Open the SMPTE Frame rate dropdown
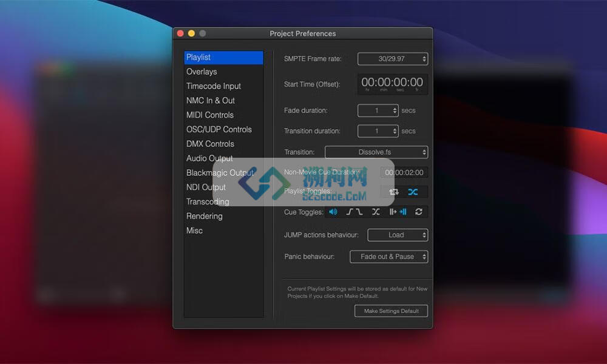607x364 pixels. click(x=393, y=59)
